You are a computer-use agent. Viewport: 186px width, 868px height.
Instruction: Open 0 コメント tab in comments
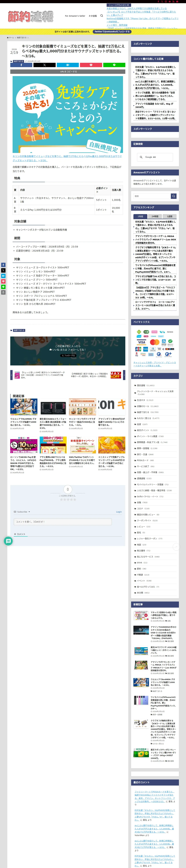20,534
